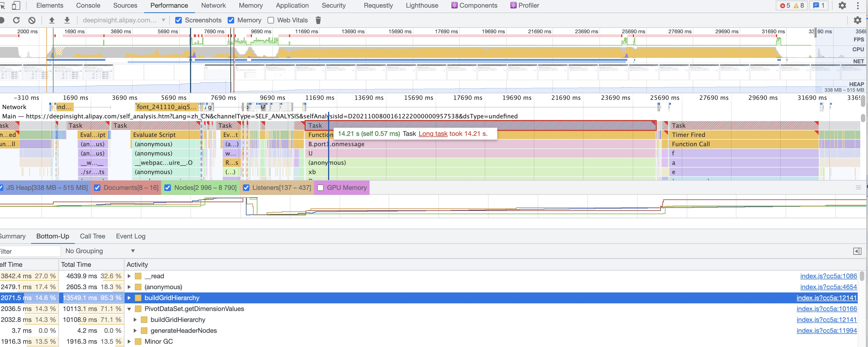Click the reload and record icon
The height and width of the screenshot is (347, 868).
click(16, 20)
